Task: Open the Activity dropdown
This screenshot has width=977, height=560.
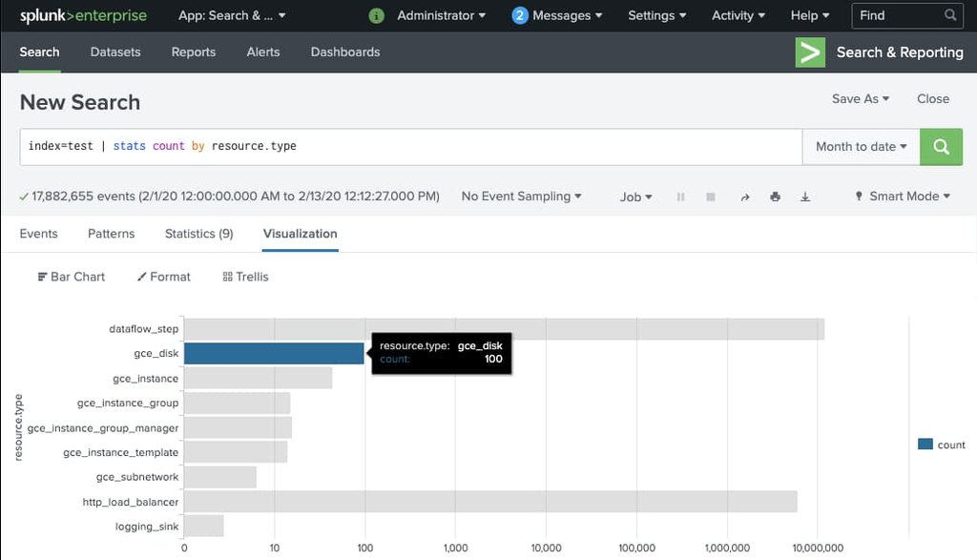Action: click(738, 15)
